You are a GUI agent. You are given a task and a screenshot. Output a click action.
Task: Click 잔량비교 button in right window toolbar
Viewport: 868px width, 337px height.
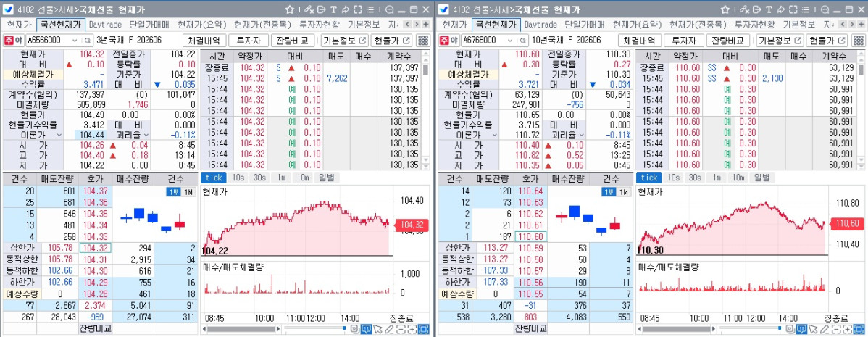pos(728,41)
